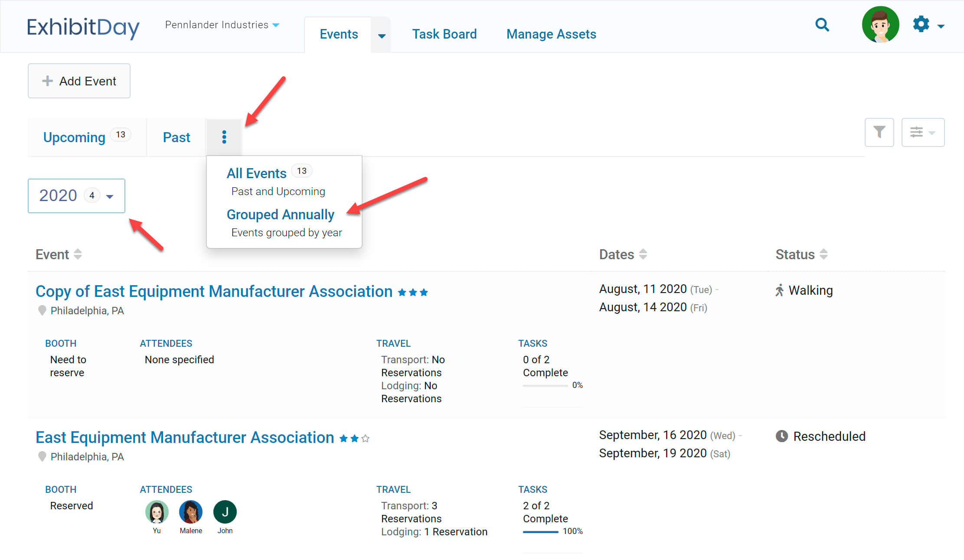Click 'None specified' attendees text

click(179, 359)
